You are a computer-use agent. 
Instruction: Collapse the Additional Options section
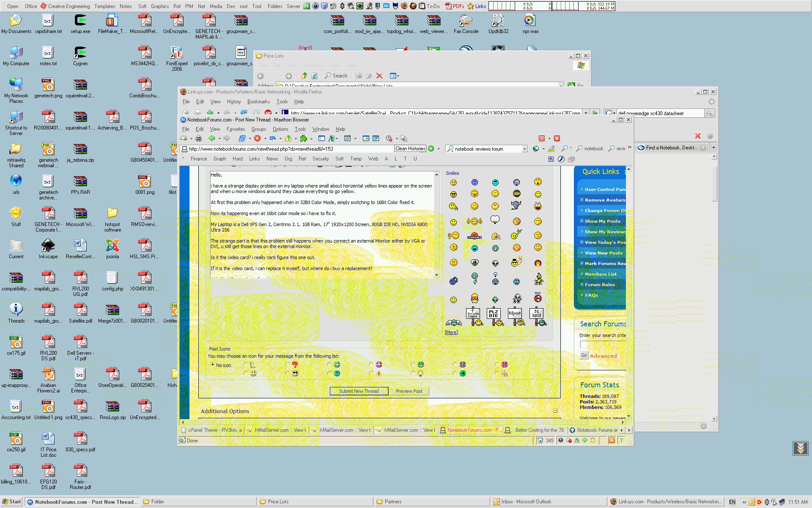point(555,411)
